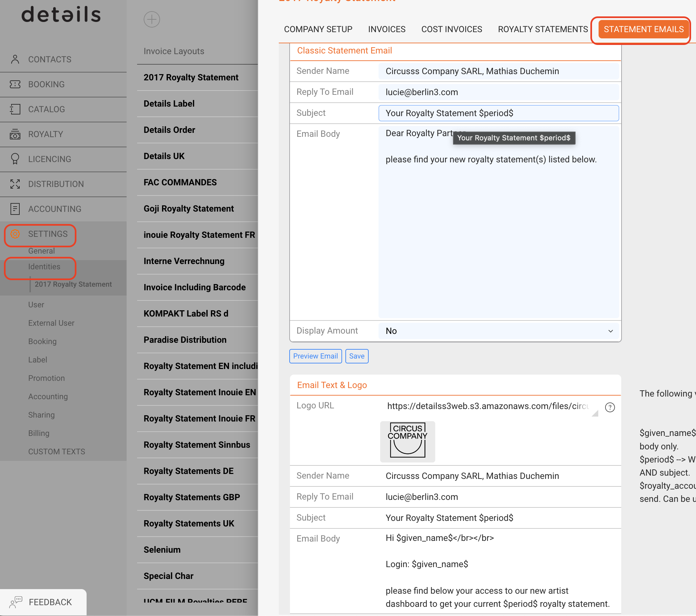Open Booking via the ticket icon
The image size is (696, 616).
click(15, 84)
